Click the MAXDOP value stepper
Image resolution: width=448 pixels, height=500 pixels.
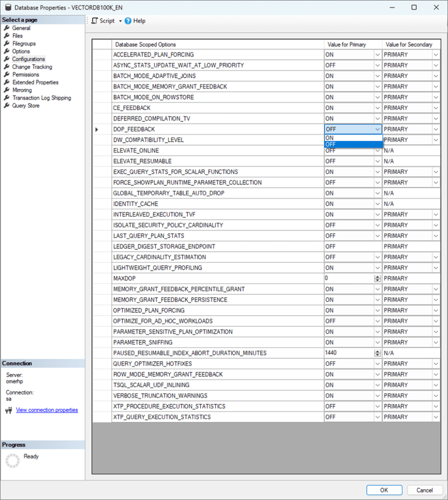point(377,279)
